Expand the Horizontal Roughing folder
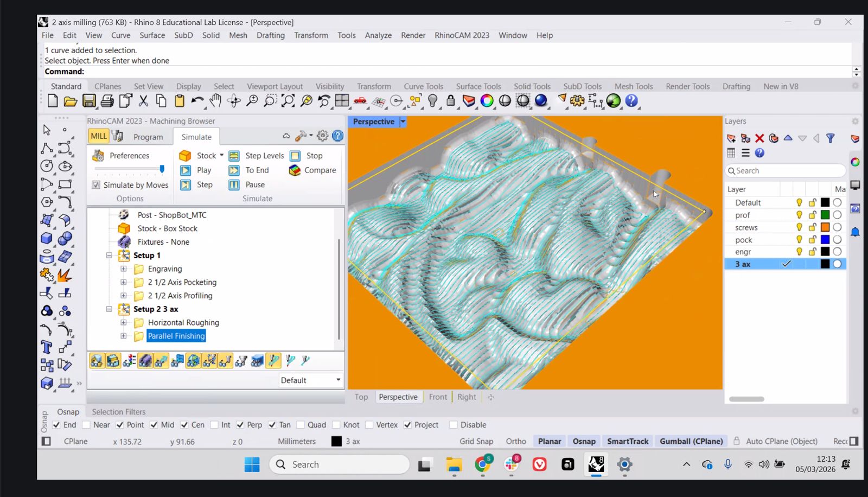 point(124,322)
